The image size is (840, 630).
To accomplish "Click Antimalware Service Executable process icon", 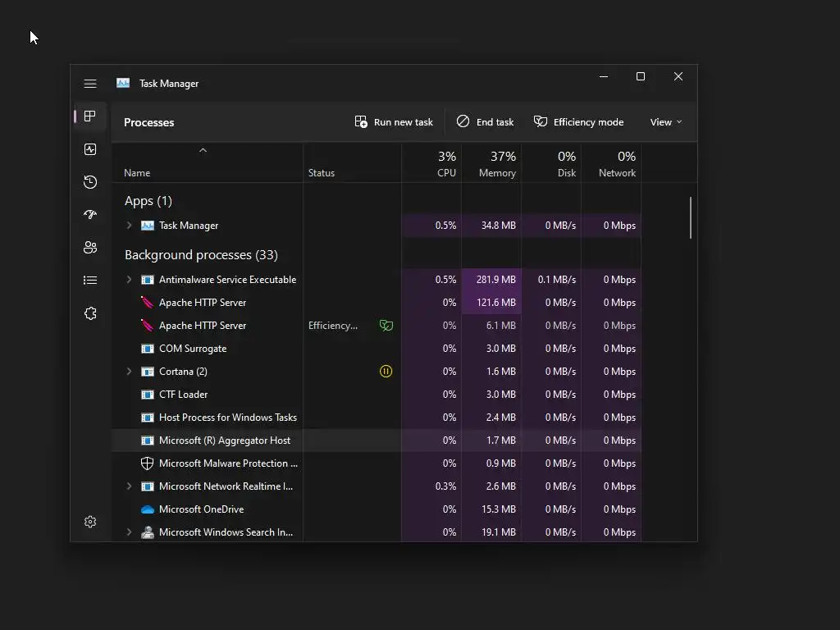I will pyautogui.click(x=148, y=280).
